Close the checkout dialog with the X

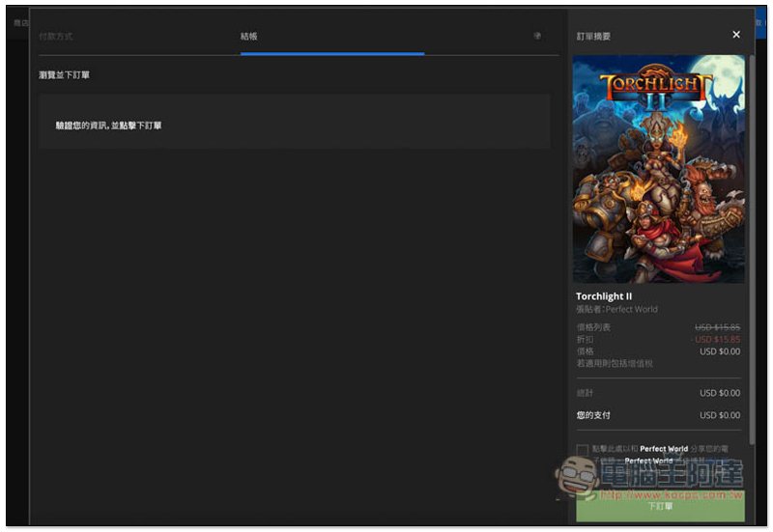(x=736, y=35)
